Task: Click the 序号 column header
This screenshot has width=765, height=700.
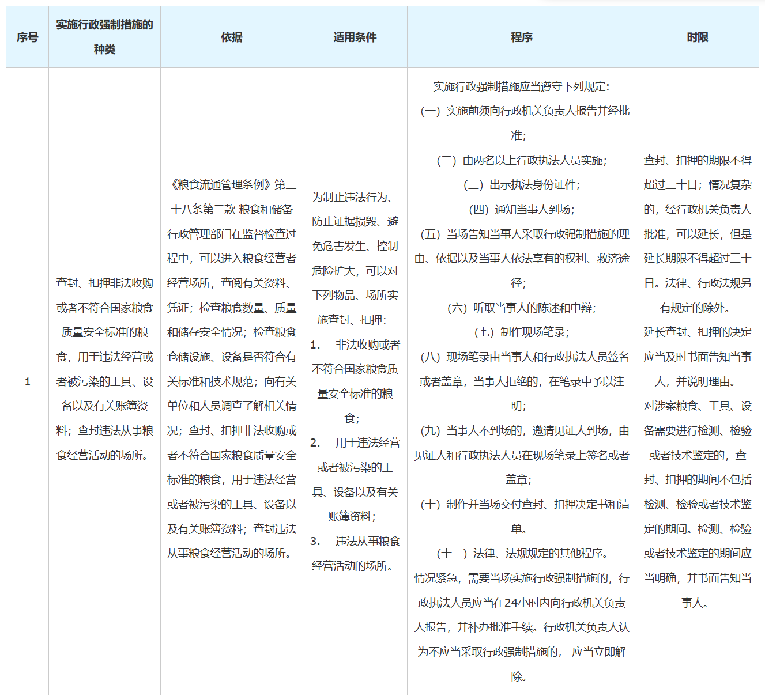Action: 27,36
